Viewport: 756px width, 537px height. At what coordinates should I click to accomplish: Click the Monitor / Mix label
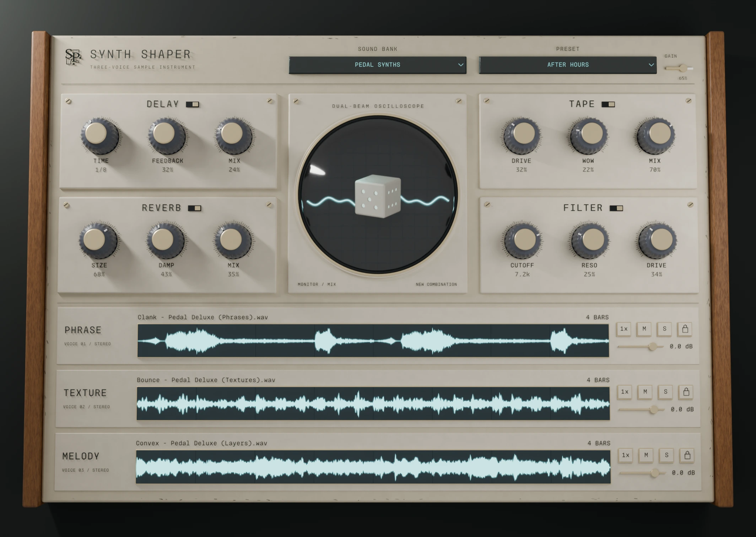coord(317,284)
